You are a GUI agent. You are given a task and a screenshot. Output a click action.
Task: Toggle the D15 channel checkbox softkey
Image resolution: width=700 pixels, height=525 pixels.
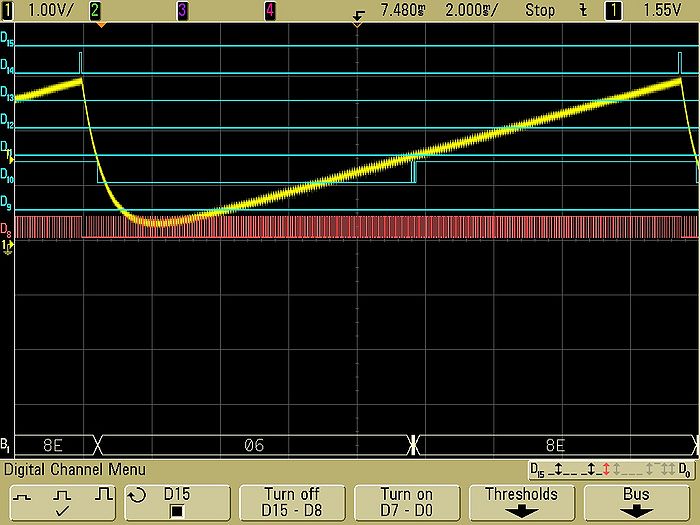pos(176,500)
